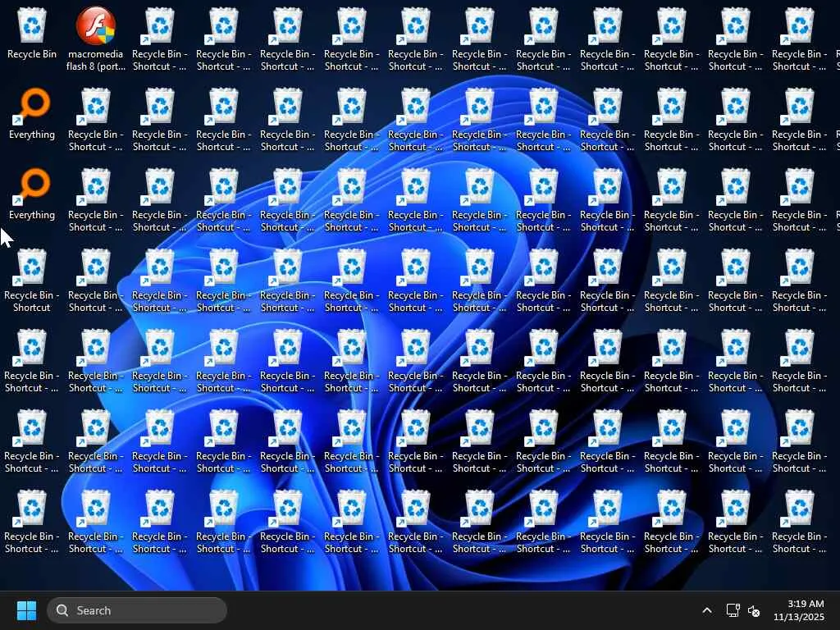Image resolution: width=840 pixels, height=630 pixels.
Task: Select the 'Recycle Bin - Shortcut' icon without ellipsis
Action: 32,280
